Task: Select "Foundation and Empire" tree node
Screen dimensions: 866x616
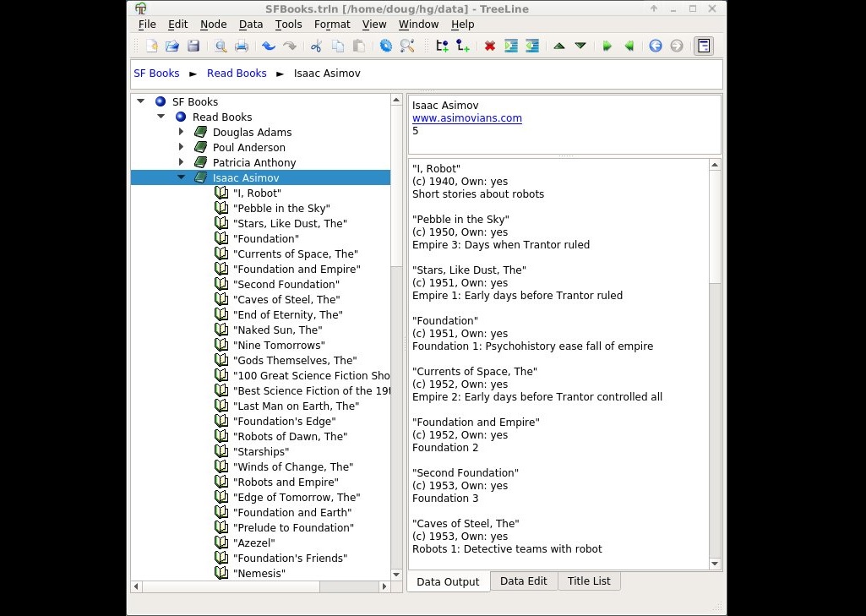Action: click(x=297, y=269)
